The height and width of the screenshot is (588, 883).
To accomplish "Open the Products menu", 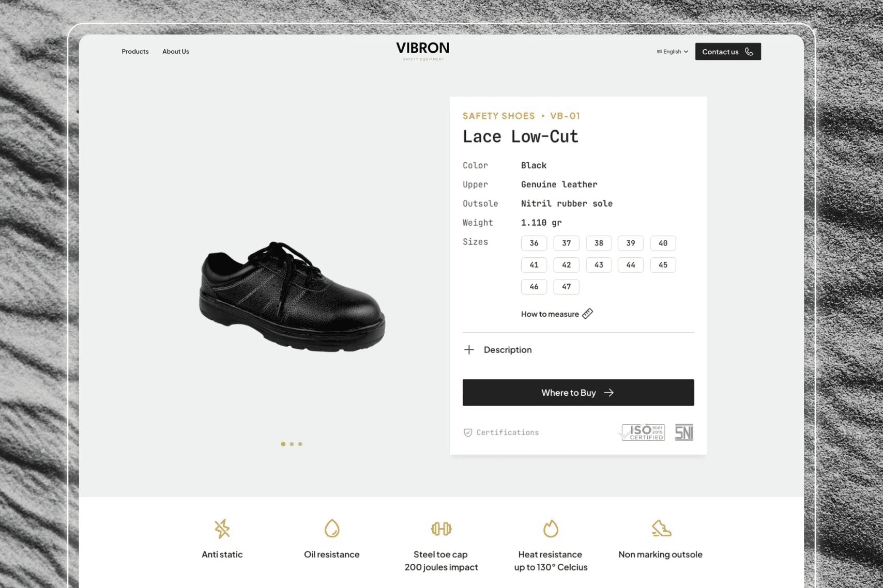I will [135, 51].
